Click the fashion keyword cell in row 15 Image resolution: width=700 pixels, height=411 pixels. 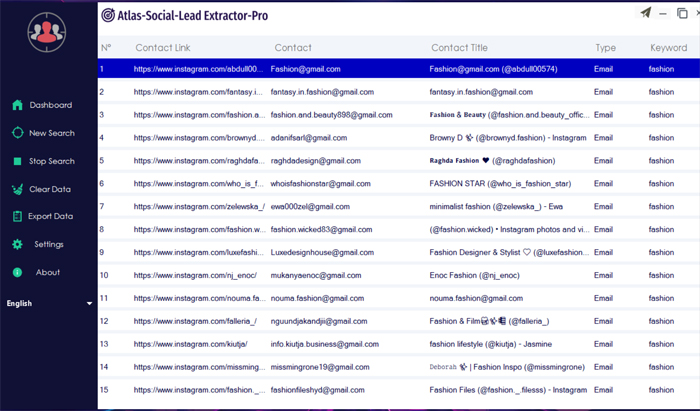(661, 390)
